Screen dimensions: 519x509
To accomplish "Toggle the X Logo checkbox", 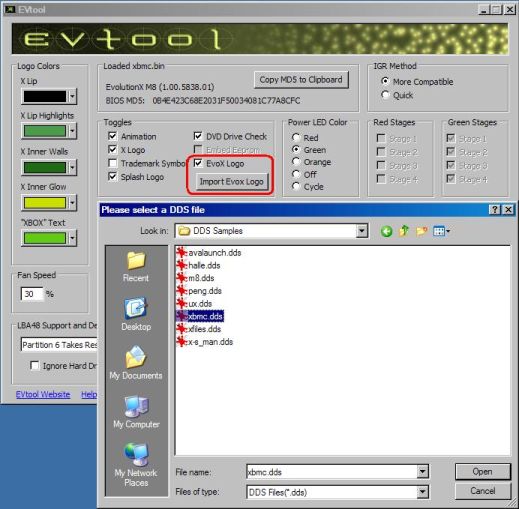I will pyautogui.click(x=113, y=149).
